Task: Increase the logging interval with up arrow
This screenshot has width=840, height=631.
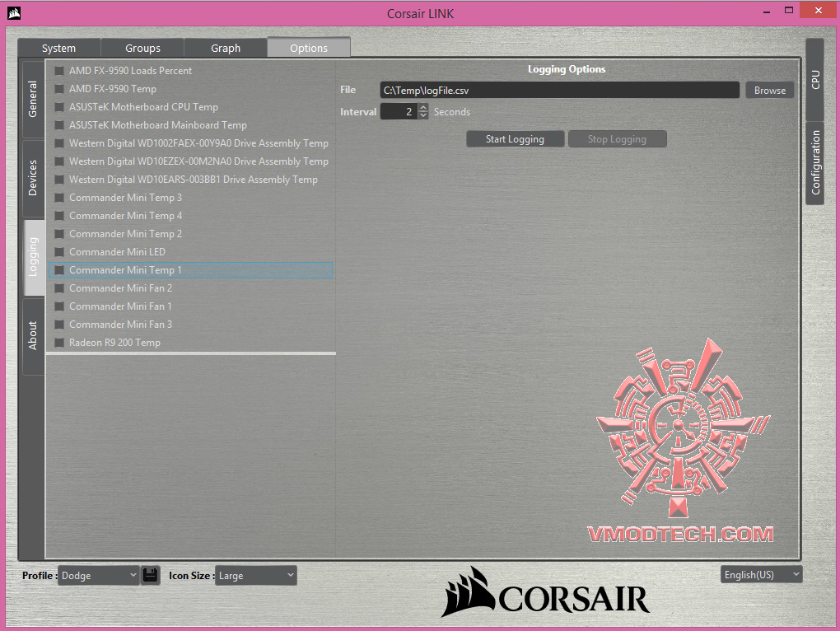Action: tap(423, 108)
